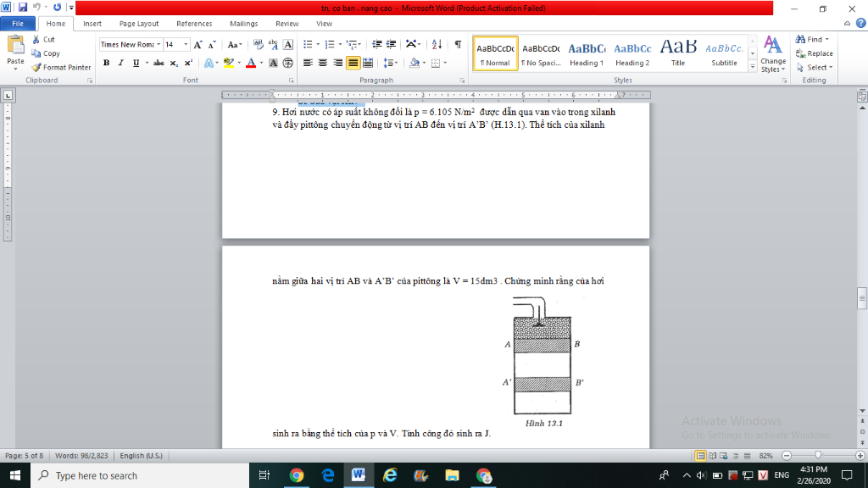Decrease paragraph indent
Screen dimensions: 868x488
click(x=377, y=45)
